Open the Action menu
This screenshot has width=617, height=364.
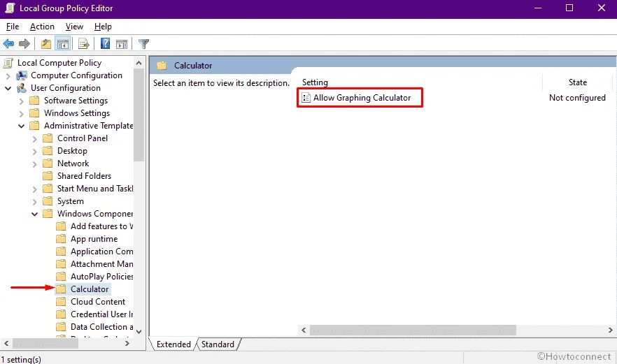(x=42, y=27)
